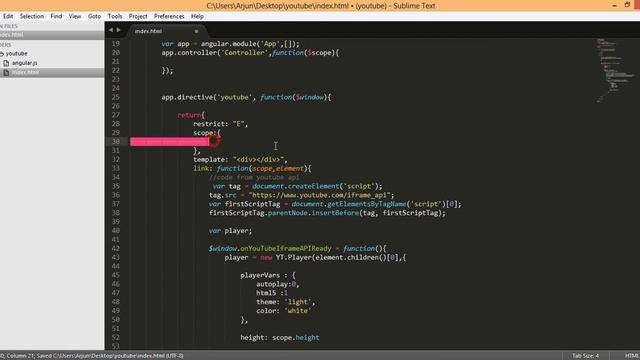Go to next tab with right arrow
The height and width of the screenshot is (360, 640).
(x=118, y=30)
